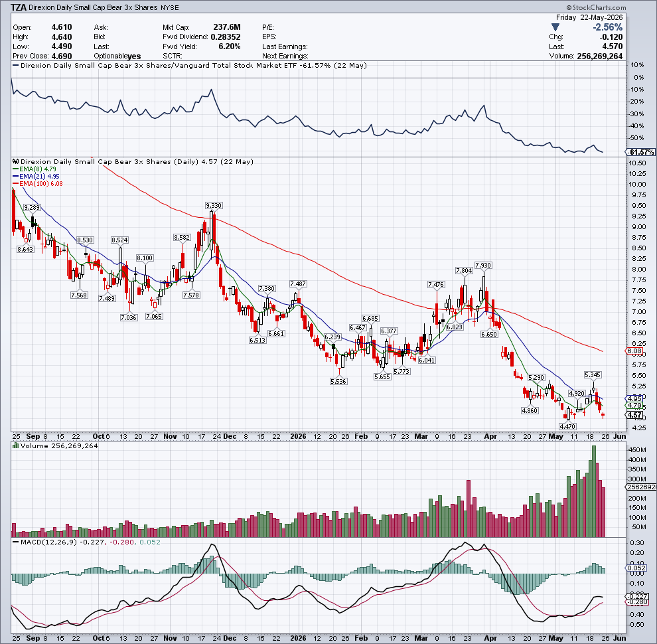
Task: Click the 2026 label on the upper date axis
Action: point(299,436)
